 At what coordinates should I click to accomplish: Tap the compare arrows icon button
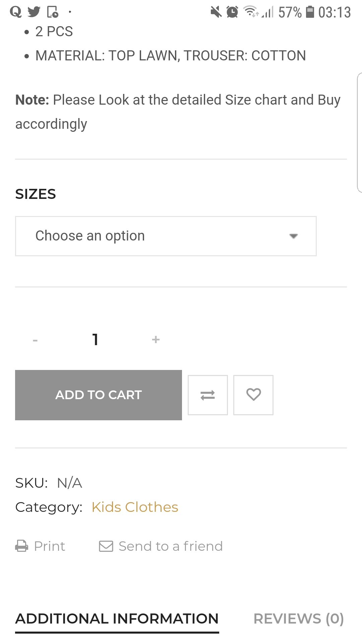[208, 395]
